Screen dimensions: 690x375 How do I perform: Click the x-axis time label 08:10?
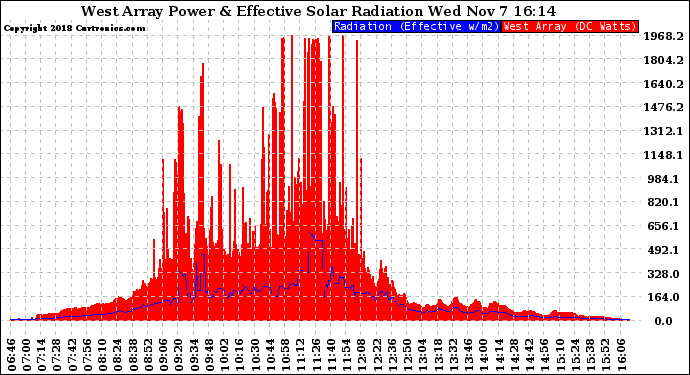point(103,355)
